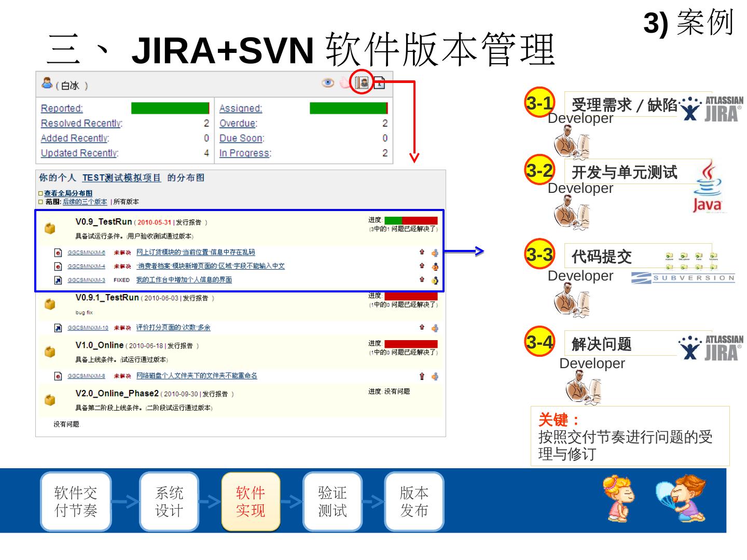Open the Due Soon link

[x=242, y=138]
